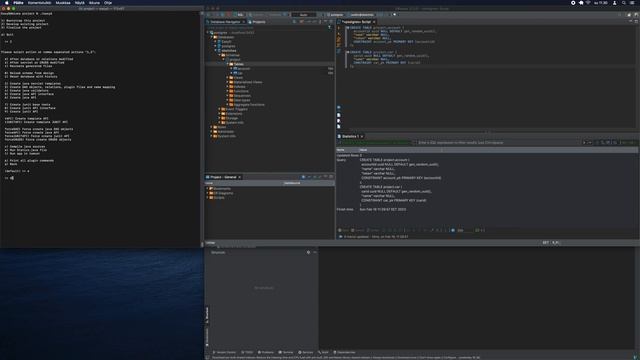Open the Auto transaction mode dropdown

(x=304, y=15)
